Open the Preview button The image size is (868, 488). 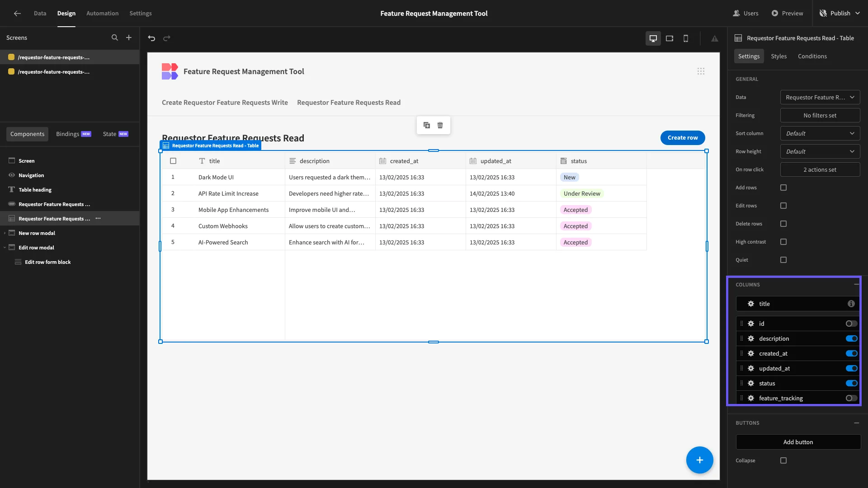coord(787,13)
